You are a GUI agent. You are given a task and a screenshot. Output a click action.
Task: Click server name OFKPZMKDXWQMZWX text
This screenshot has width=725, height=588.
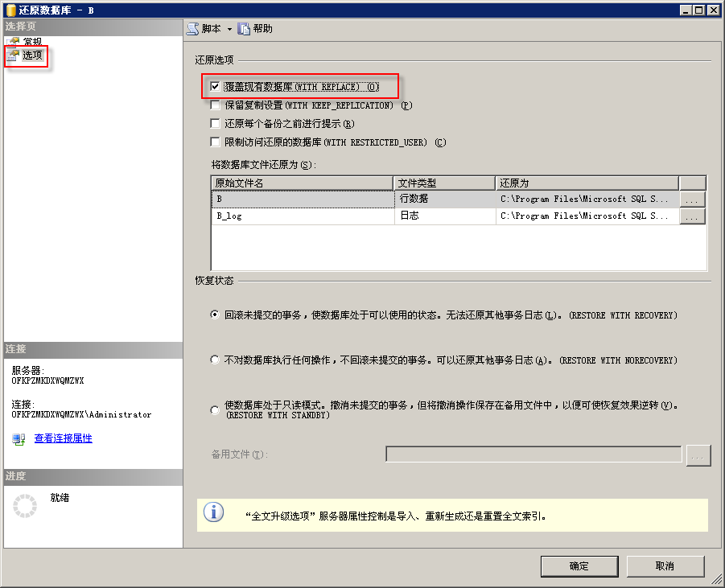pyautogui.click(x=47, y=381)
